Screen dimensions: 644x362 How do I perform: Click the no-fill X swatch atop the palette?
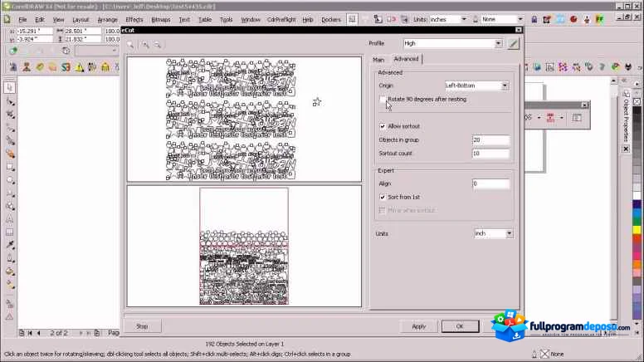[x=637, y=101]
